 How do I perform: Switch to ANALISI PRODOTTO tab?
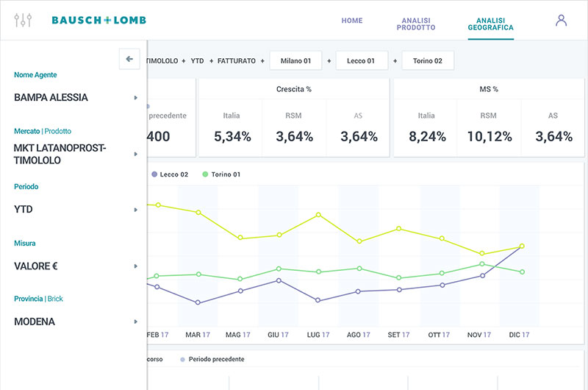pos(416,24)
